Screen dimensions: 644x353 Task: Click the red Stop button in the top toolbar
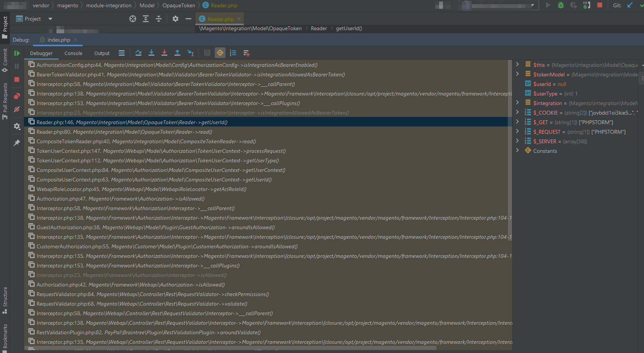point(600,5)
